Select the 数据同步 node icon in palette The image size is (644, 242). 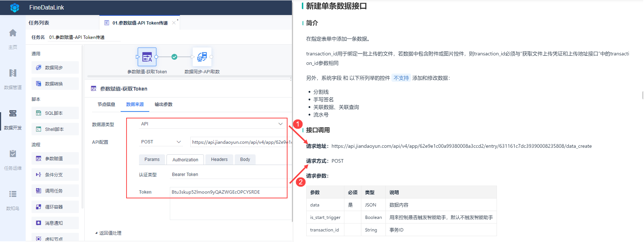pos(39,67)
